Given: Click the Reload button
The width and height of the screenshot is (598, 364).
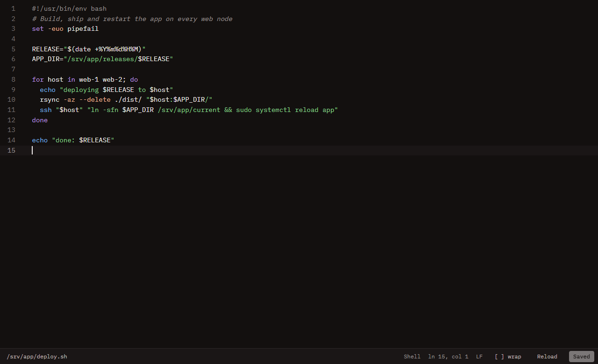Looking at the screenshot, I should click(x=547, y=357).
